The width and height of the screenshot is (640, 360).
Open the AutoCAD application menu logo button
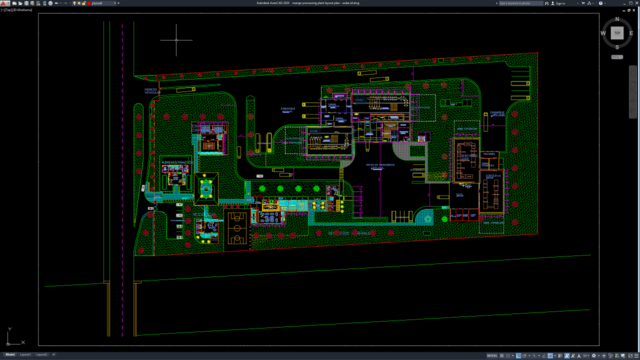click(4, 3)
